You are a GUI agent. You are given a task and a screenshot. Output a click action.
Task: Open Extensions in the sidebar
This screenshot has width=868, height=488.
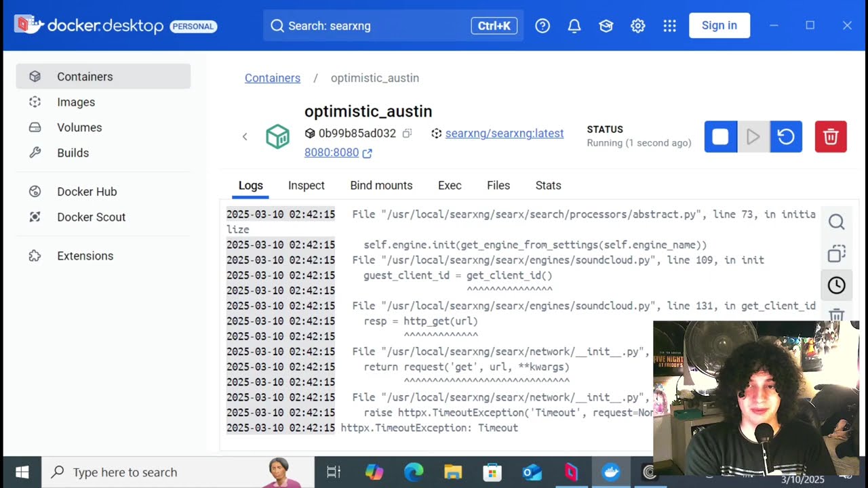point(103,256)
